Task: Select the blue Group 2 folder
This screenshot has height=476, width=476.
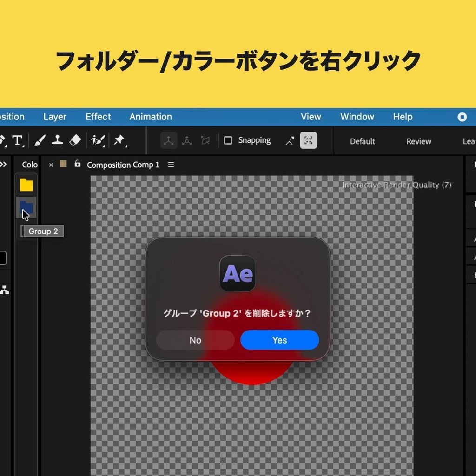Action: click(26, 208)
